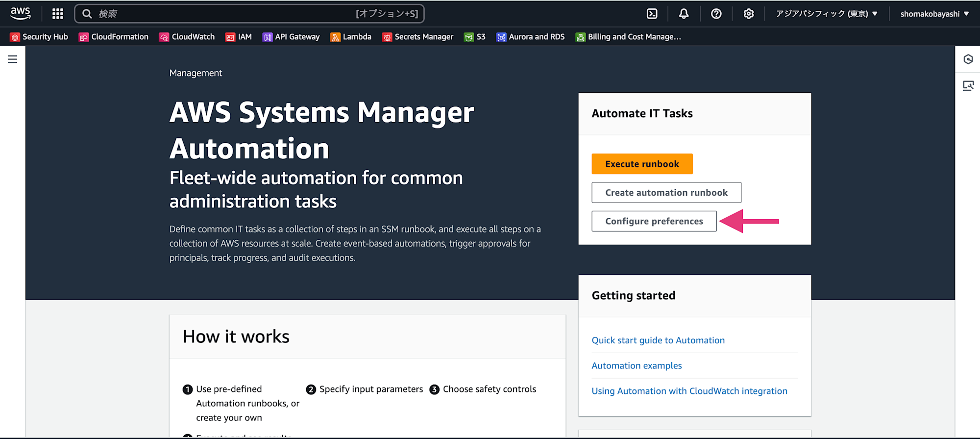Click the Getting started heading

pos(634,295)
